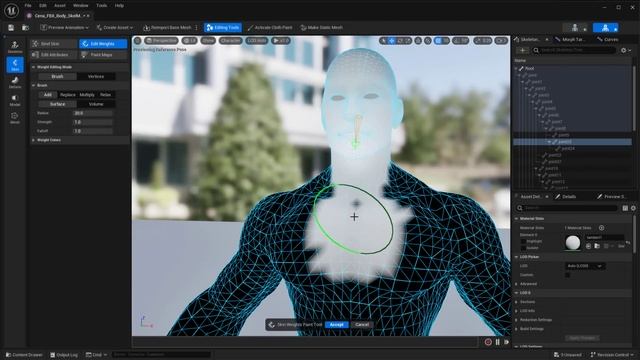Open LOD Auto dropdown in viewport
This screenshot has width=640, height=360.
tap(257, 41)
